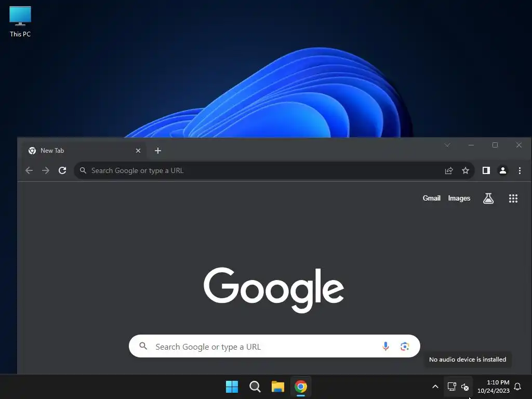This screenshot has width=532, height=399.
Task: Focus the Google search box
Action: (274, 346)
